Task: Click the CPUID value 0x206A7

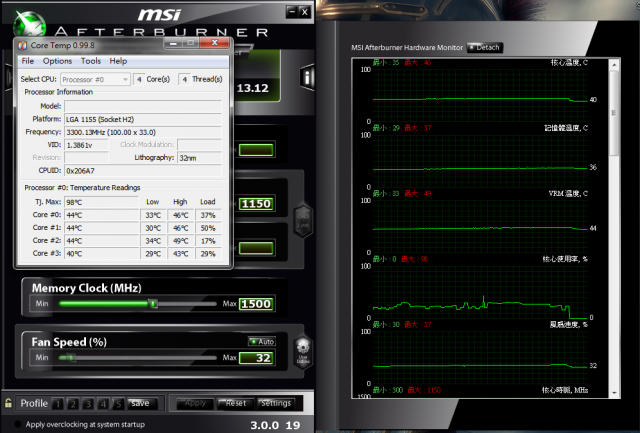Action: (x=143, y=171)
